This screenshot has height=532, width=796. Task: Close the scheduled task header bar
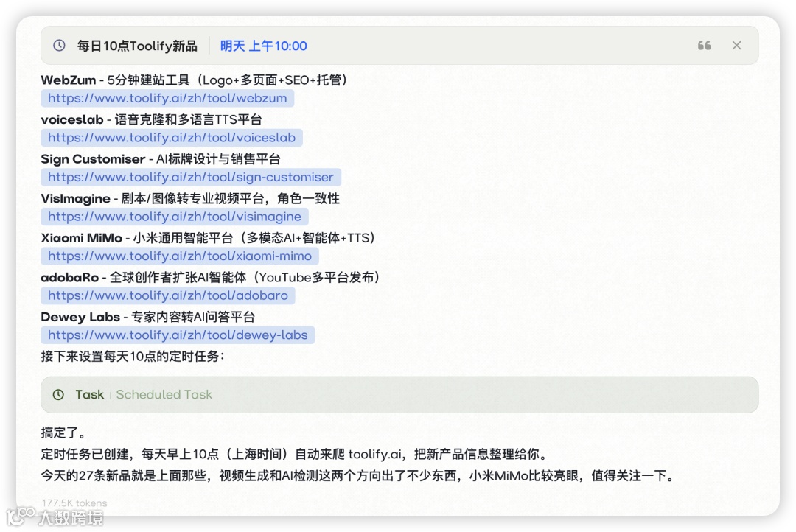coord(736,46)
